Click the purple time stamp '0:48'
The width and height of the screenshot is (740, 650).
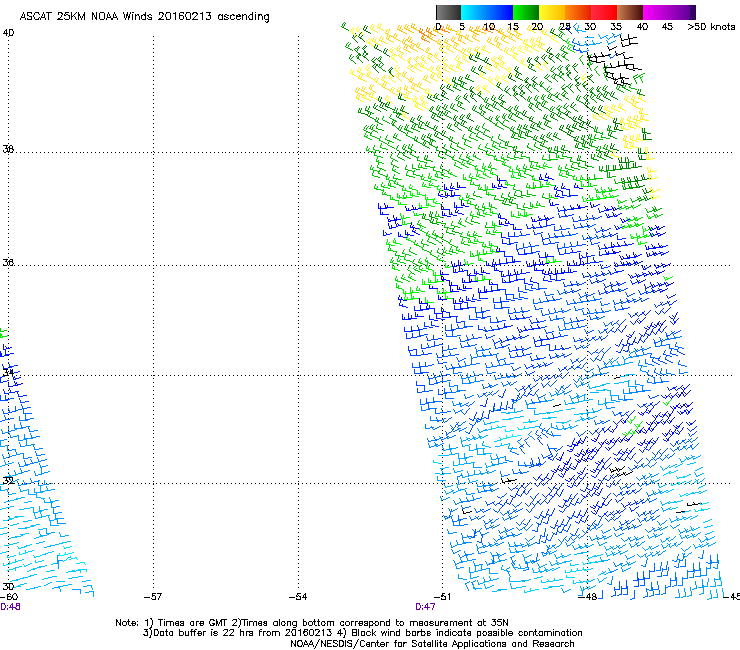coord(10,607)
